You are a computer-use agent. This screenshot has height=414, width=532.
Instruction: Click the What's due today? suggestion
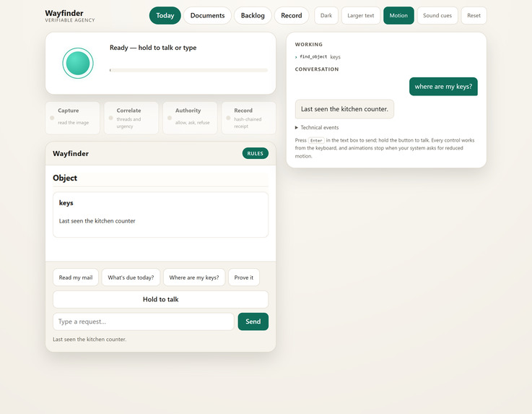pos(131,277)
